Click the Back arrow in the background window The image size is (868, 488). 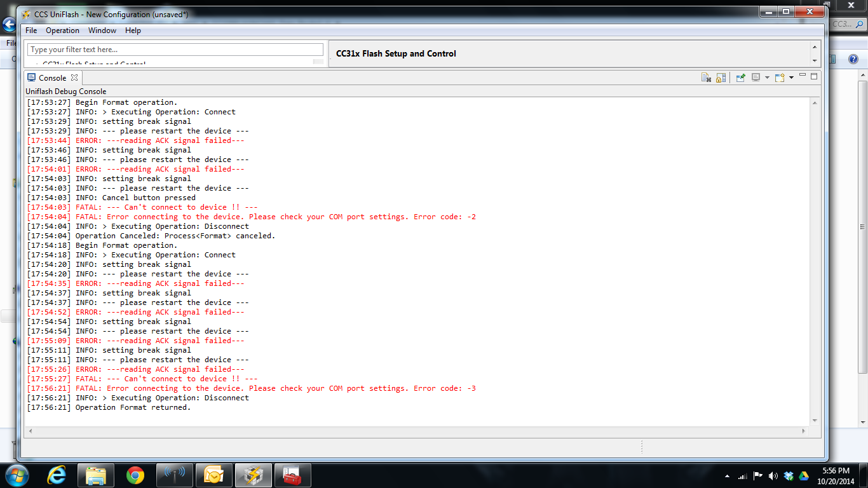9,24
